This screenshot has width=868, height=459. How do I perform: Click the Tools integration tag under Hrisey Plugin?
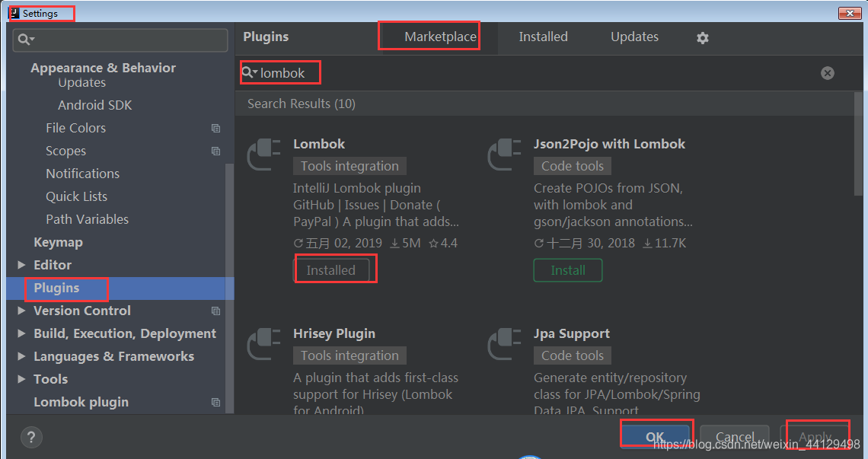click(349, 355)
